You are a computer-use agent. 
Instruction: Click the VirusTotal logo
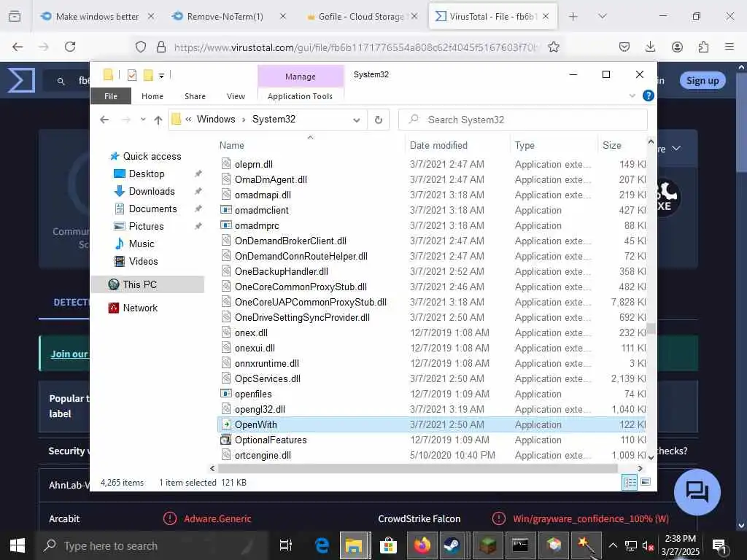(21, 80)
